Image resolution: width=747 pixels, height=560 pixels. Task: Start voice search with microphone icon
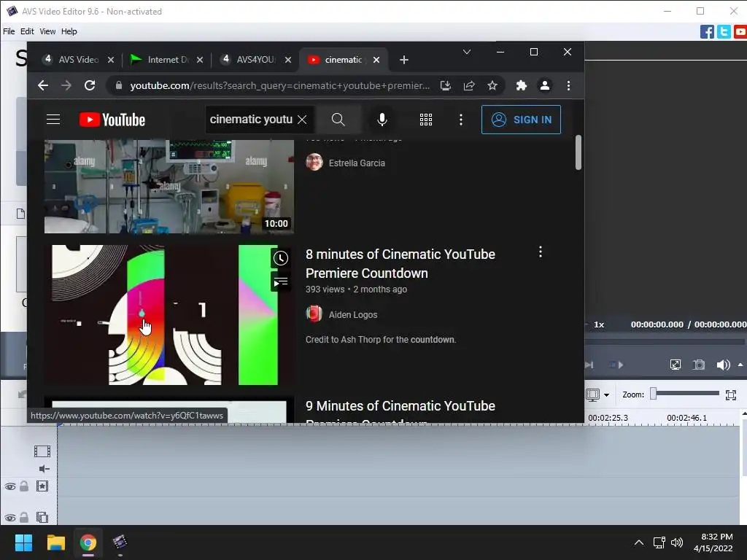click(x=382, y=120)
